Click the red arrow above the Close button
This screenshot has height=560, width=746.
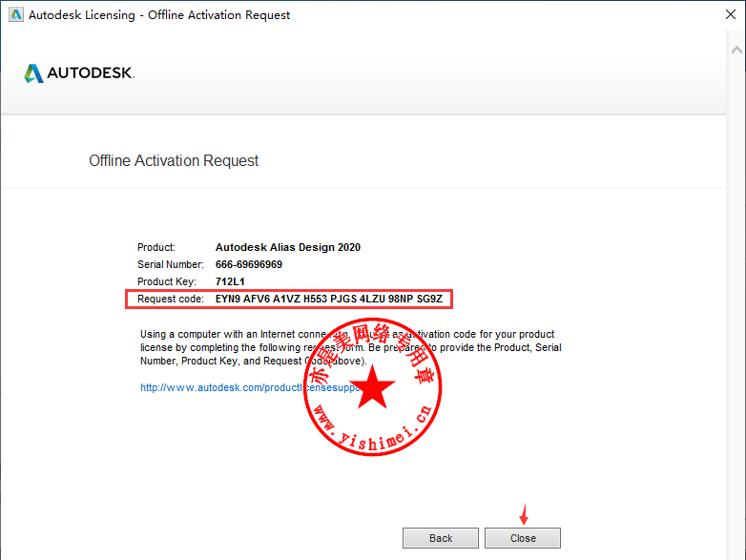pos(523,513)
